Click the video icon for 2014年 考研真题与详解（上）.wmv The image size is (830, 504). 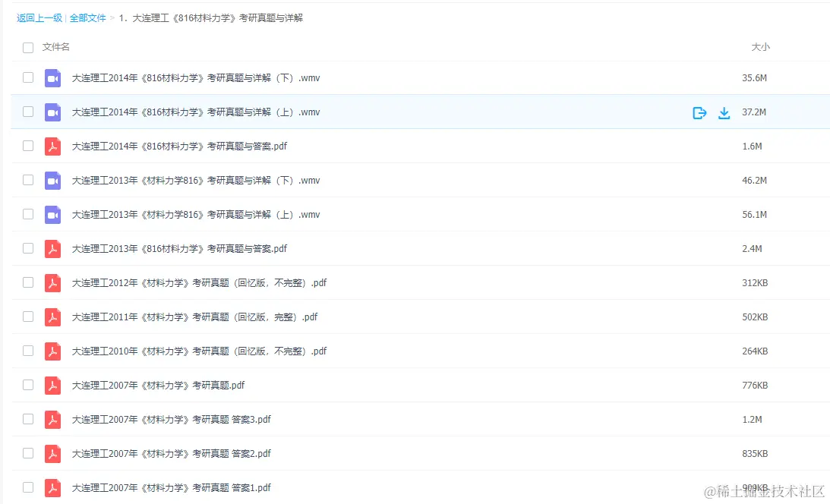(52, 112)
